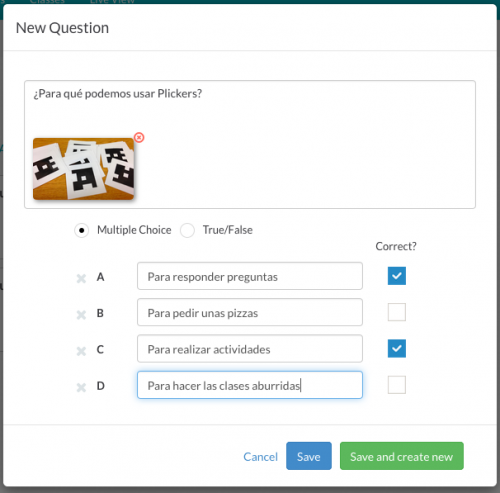Click the blue Save button
Viewport: 500px width, 493px height.
click(x=309, y=456)
